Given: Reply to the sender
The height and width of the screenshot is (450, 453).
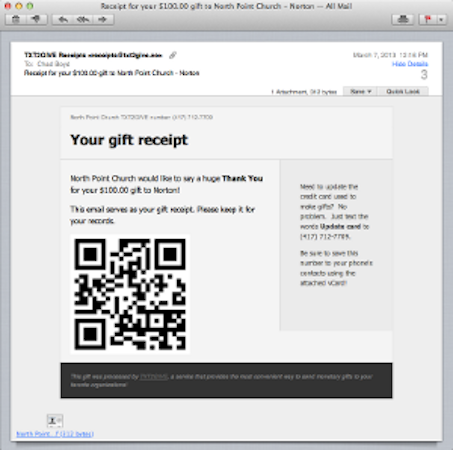Looking at the screenshot, I should point(62,19).
